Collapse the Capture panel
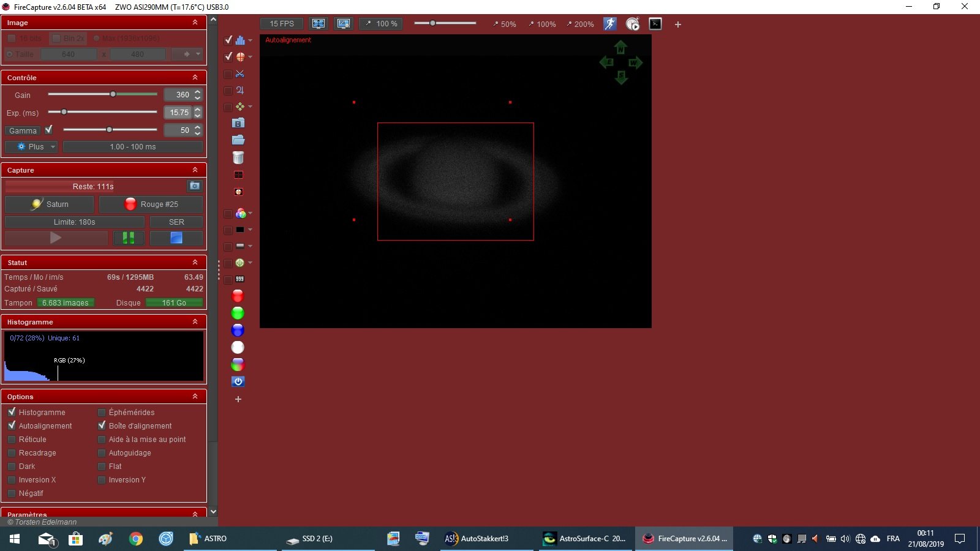 coord(195,170)
